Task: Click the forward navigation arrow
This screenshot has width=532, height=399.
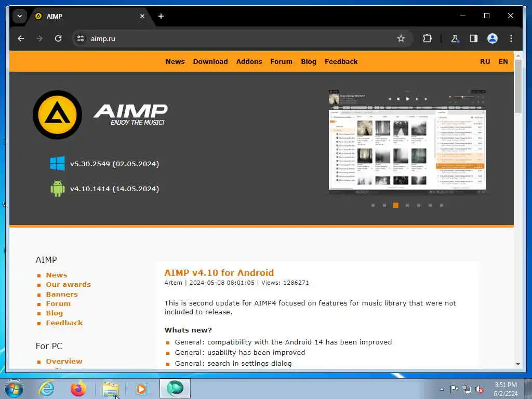Action: (x=39, y=38)
